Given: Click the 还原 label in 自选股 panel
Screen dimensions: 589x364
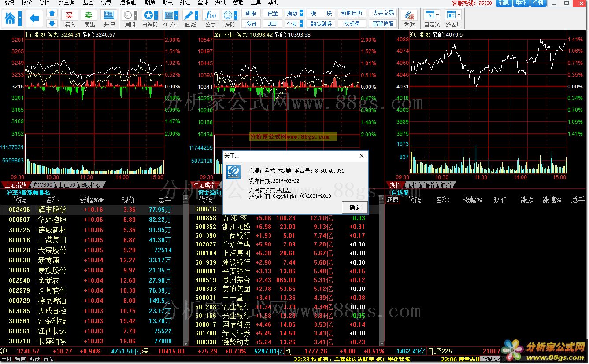Looking at the screenshot, I should coord(393,200).
